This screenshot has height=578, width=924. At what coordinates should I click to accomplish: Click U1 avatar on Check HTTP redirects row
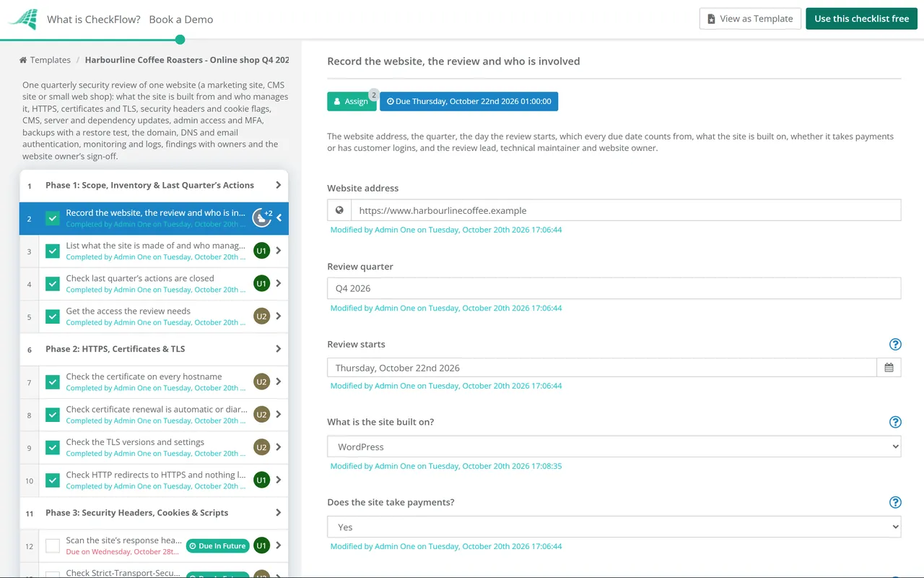tap(261, 480)
